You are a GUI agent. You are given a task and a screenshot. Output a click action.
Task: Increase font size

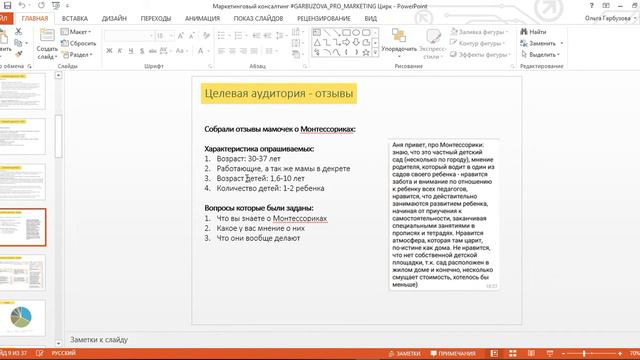tap(181, 36)
